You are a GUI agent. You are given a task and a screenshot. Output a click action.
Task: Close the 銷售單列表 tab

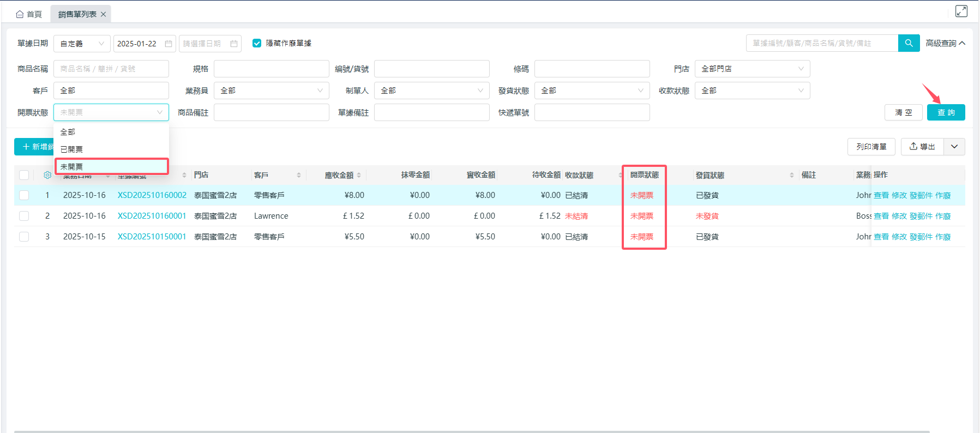click(103, 14)
